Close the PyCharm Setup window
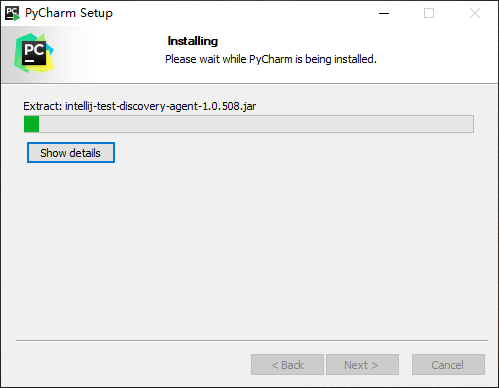The width and height of the screenshot is (499, 388). click(475, 13)
